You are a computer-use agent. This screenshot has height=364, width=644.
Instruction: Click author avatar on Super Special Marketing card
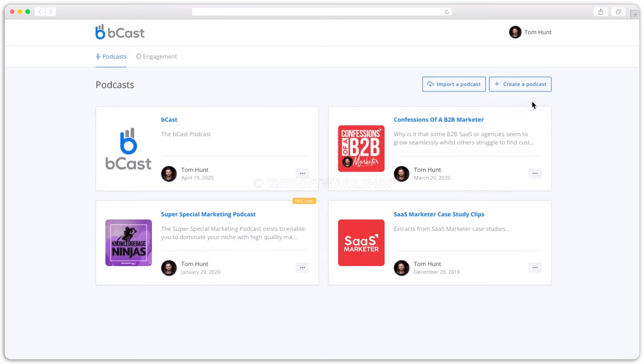pyautogui.click(x=169, y=268)
